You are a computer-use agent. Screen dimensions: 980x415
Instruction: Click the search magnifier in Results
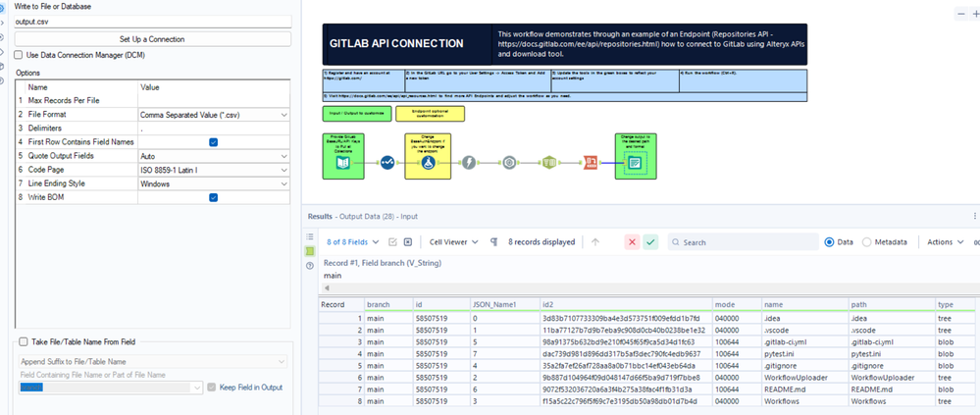click(675, 242)
